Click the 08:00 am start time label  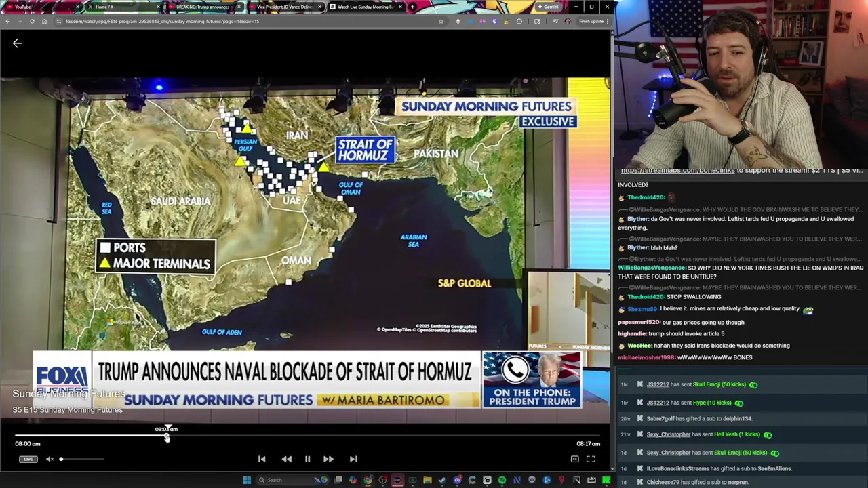click(28, 444)
